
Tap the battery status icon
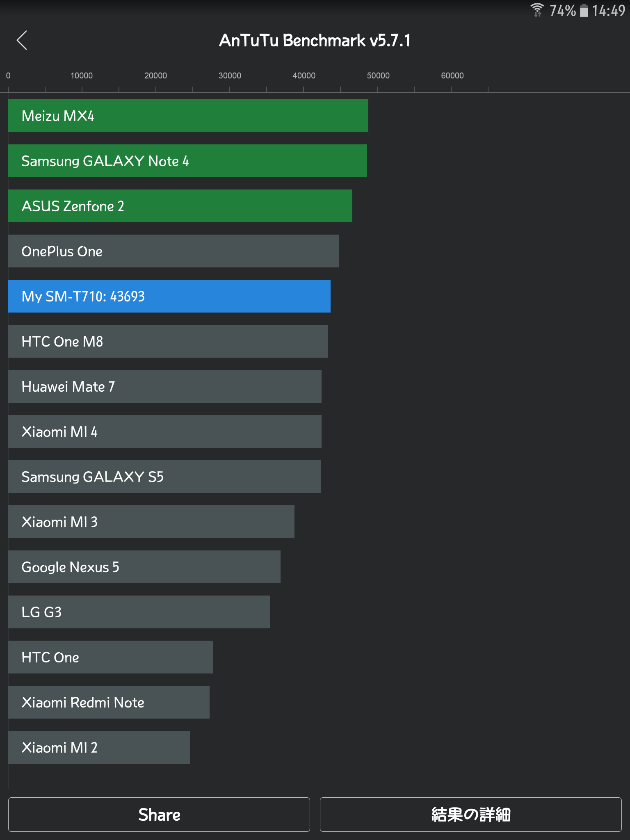point(584,10)
